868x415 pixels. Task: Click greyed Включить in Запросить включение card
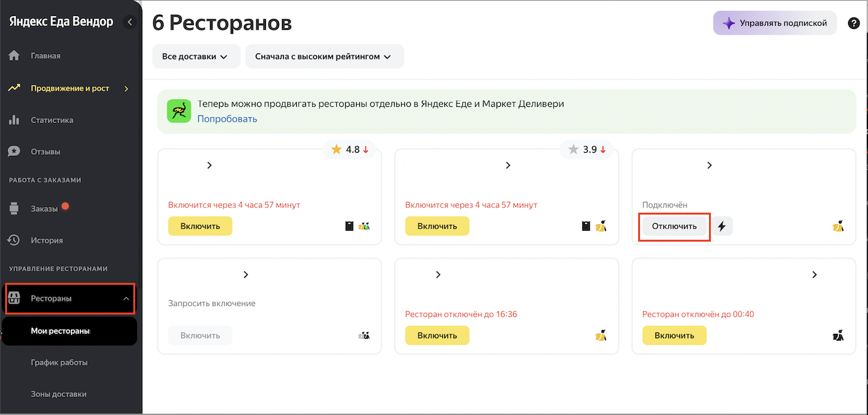tap(200, 335)
